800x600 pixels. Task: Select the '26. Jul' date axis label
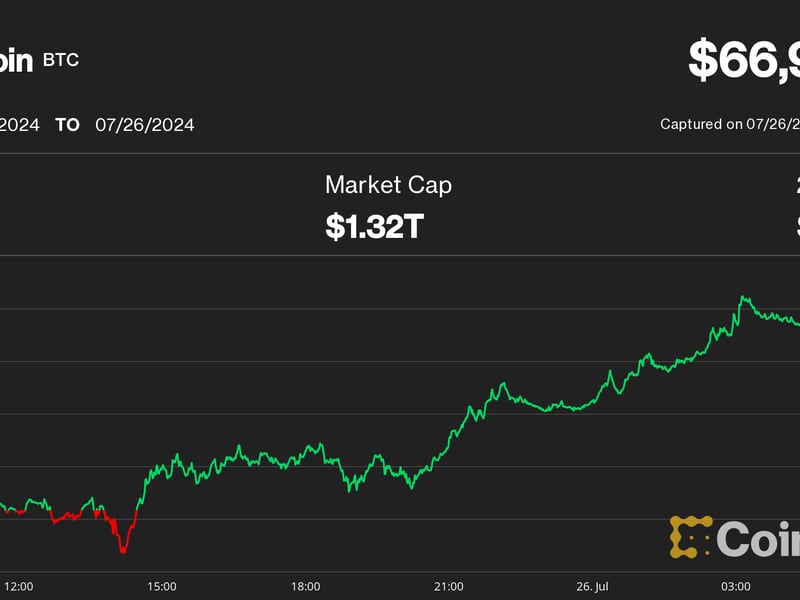pyautogui.click(x=592, y=585)
